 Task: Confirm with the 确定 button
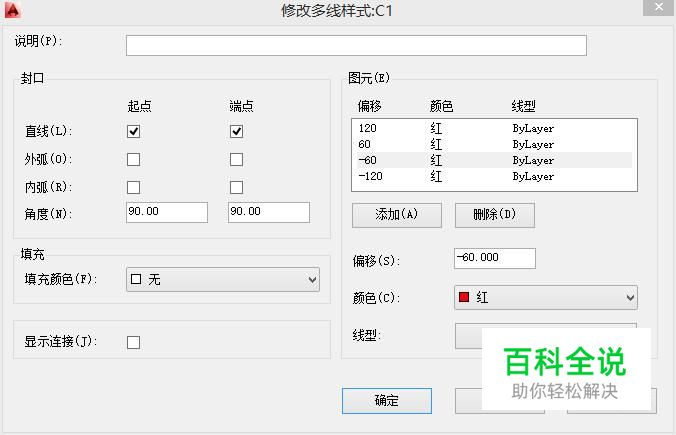(x=387, y=401)
